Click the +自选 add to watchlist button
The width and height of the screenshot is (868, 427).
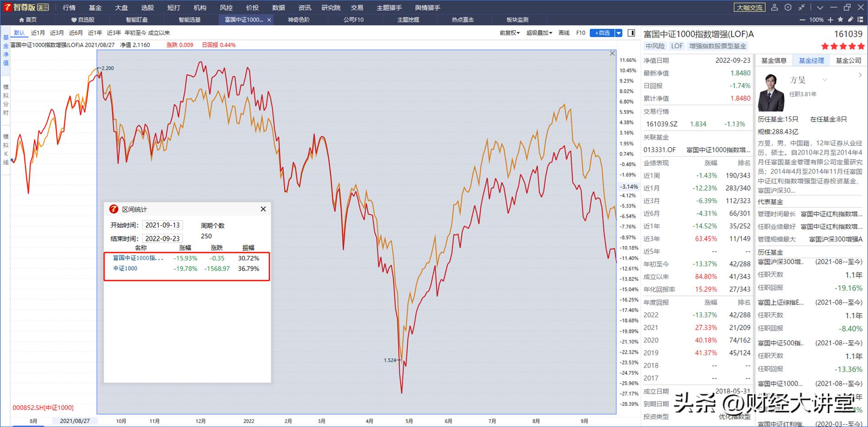602,33
